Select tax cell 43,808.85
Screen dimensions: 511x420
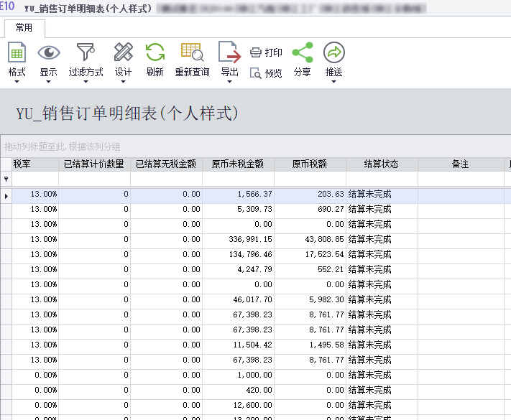point(310,240)
